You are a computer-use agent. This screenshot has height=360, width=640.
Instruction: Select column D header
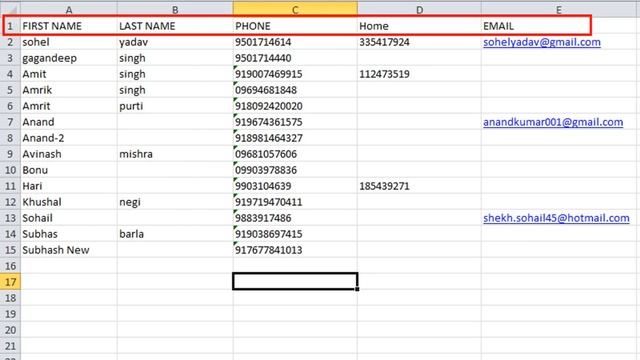point(419,9)
